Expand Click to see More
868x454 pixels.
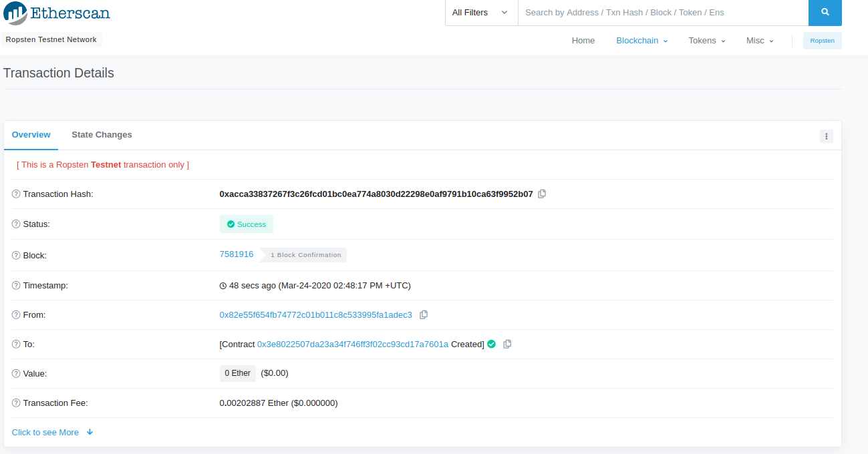coord(53,432)
